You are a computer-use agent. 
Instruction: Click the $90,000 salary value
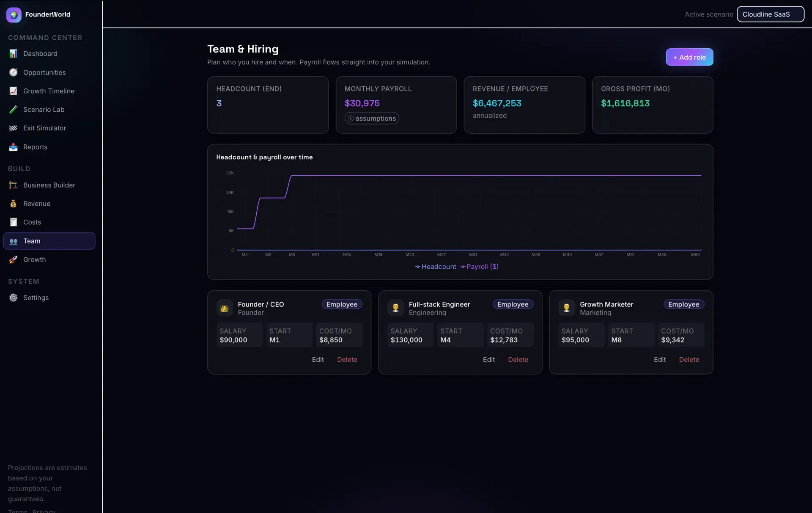coord(233,340)
